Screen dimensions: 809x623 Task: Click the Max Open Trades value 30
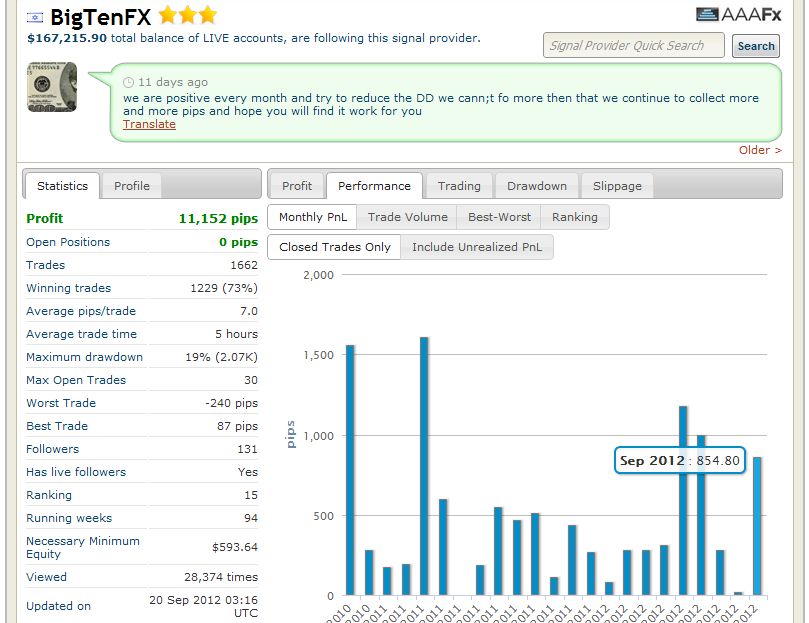(x=251, y=380)
